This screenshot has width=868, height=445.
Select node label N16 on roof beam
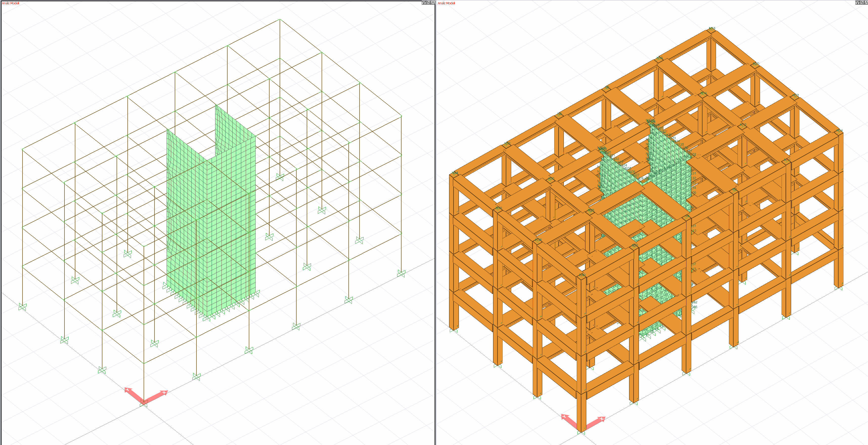coord(660,58)
